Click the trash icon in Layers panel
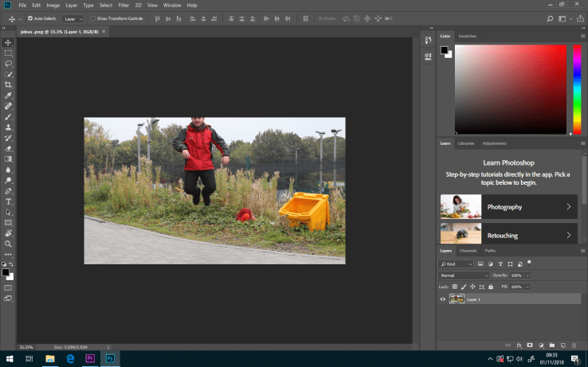 pos(574,345)
